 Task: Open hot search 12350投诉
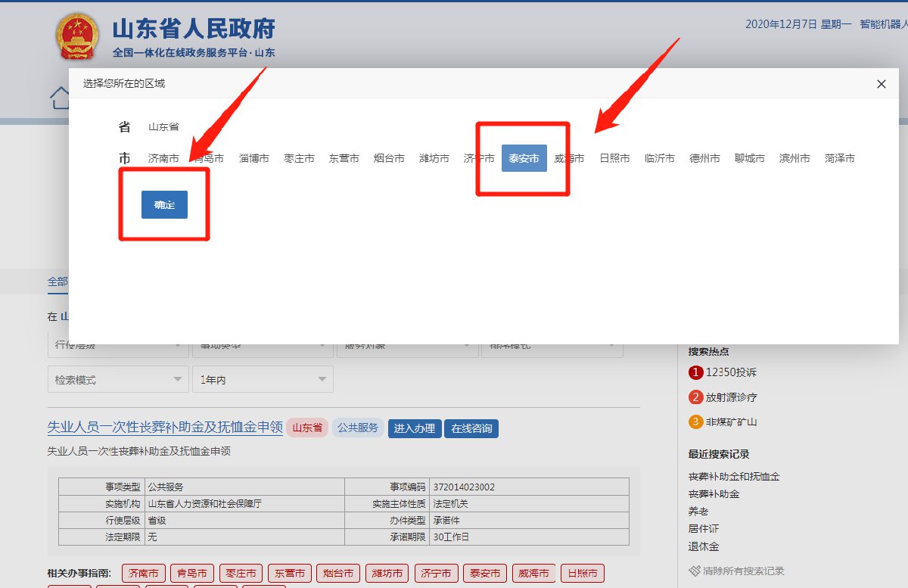coord(731,372)
